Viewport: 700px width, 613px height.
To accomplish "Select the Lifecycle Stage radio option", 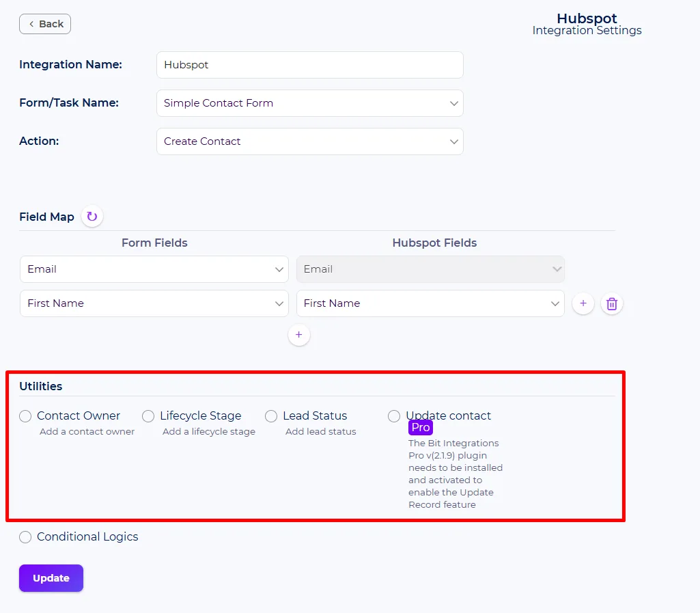I will coord(148,416).
